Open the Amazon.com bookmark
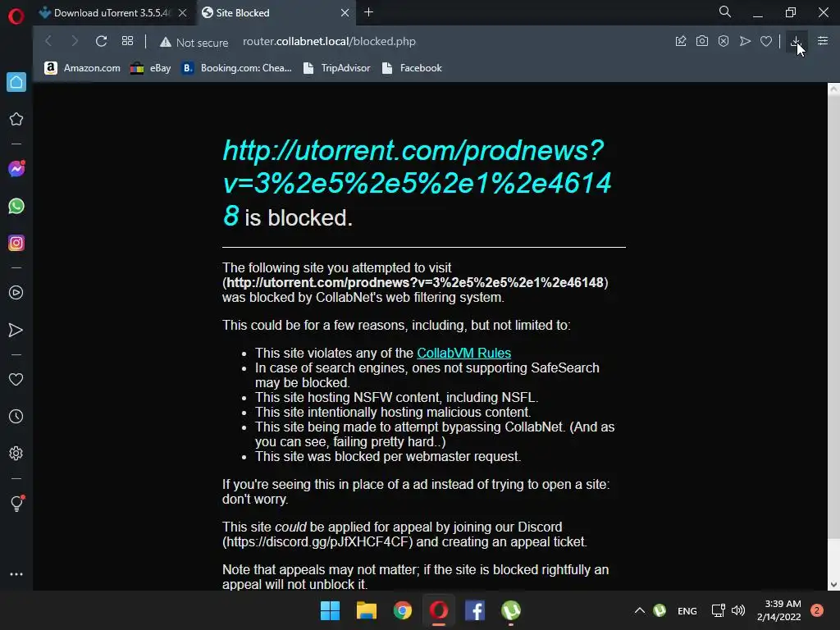Image resolution: width=840 pixels, height=630 pixels. [82, 68]
